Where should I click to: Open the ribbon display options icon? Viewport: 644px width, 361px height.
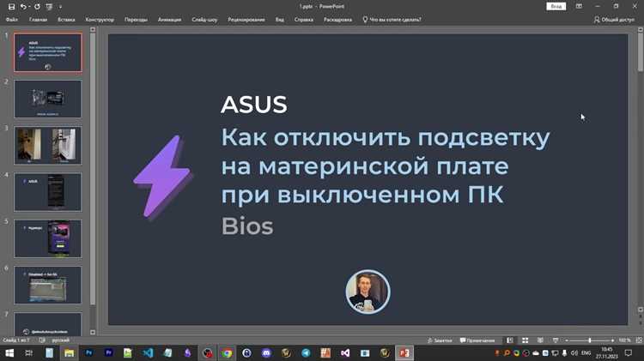579,6
